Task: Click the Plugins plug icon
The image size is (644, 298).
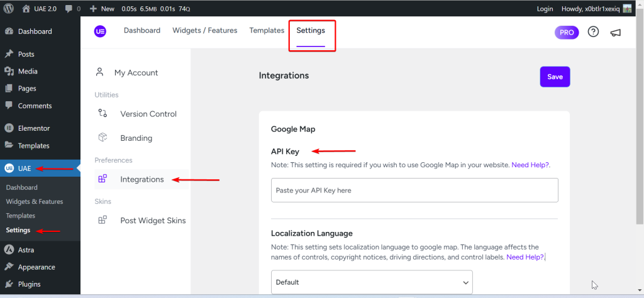Action: click(x=9, y=284)
